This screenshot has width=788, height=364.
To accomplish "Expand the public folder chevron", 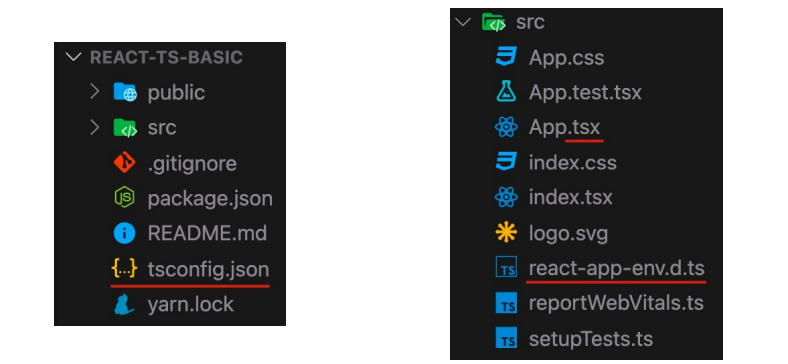I will 94,92.
